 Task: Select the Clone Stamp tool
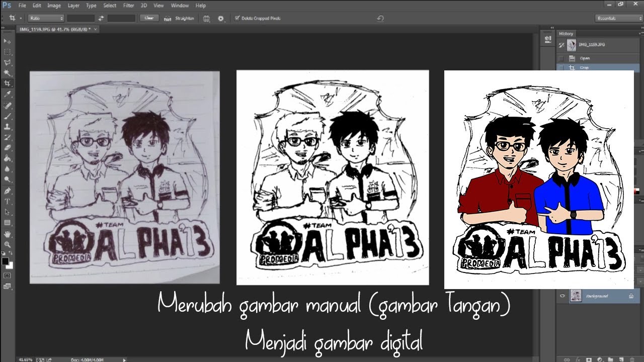click(7, 127)
